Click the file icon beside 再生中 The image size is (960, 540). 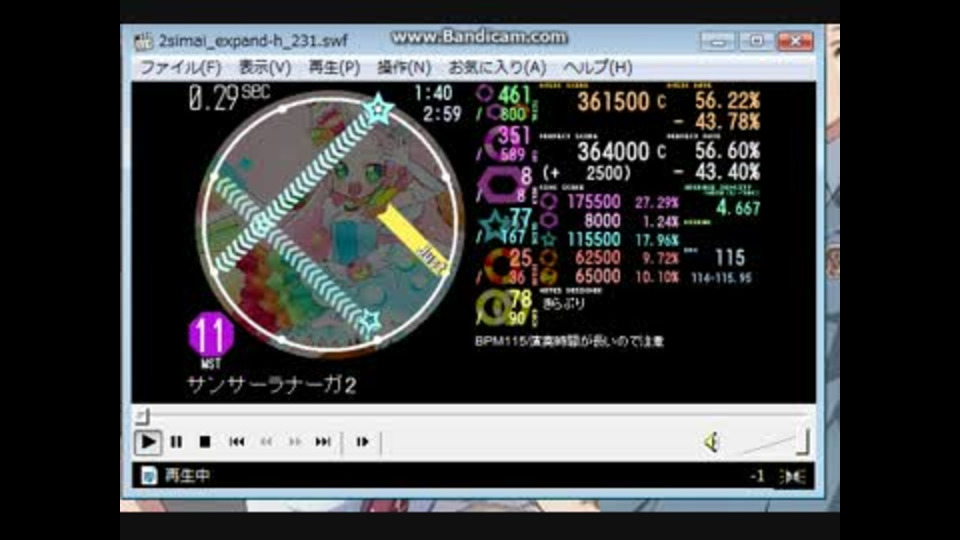click(149, 476)
